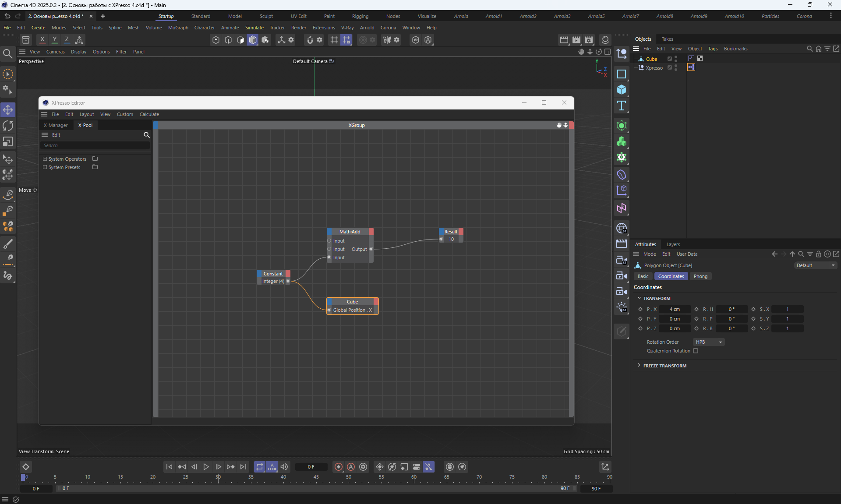
Task: Select the Rotate tool in left toolbar
Action: click(8, 126)
